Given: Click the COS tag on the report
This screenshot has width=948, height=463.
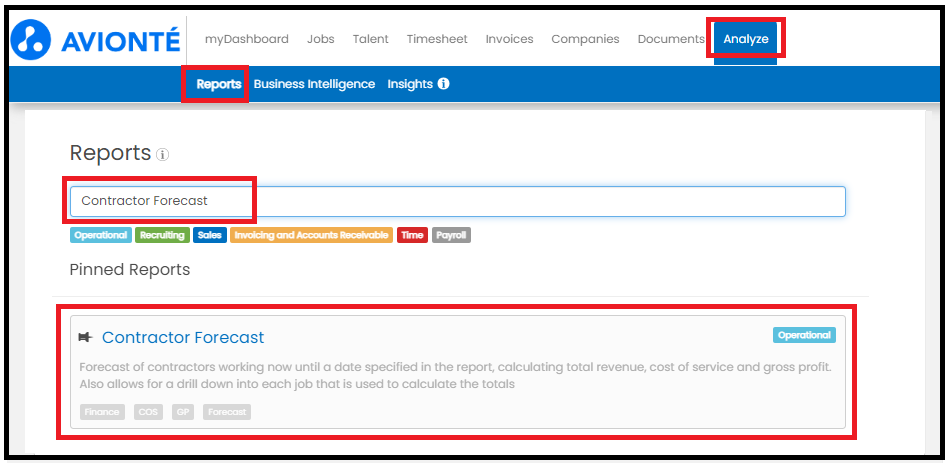Looking at the screenshot, I should (148, 412).
